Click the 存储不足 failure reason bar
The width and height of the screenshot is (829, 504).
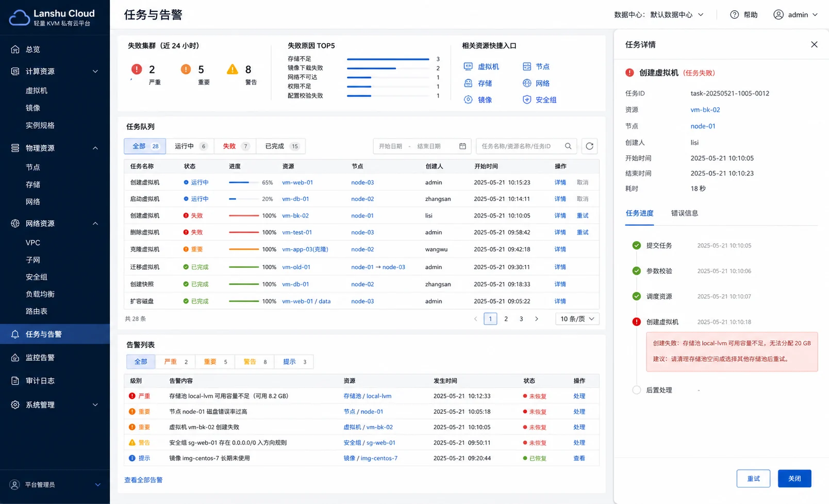tap(388, 59)
